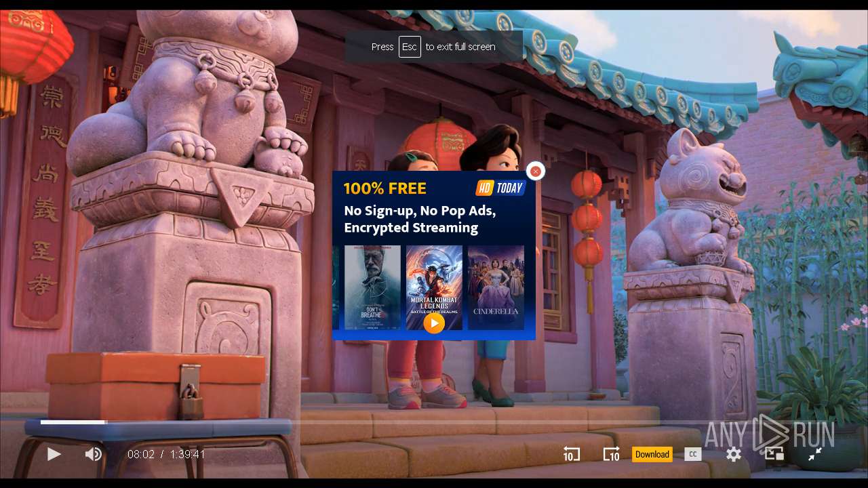Image resolution: width=868 pixels, height=488 pixels.
Task: Click the 08:02 elapsed time
Action: 141,454
